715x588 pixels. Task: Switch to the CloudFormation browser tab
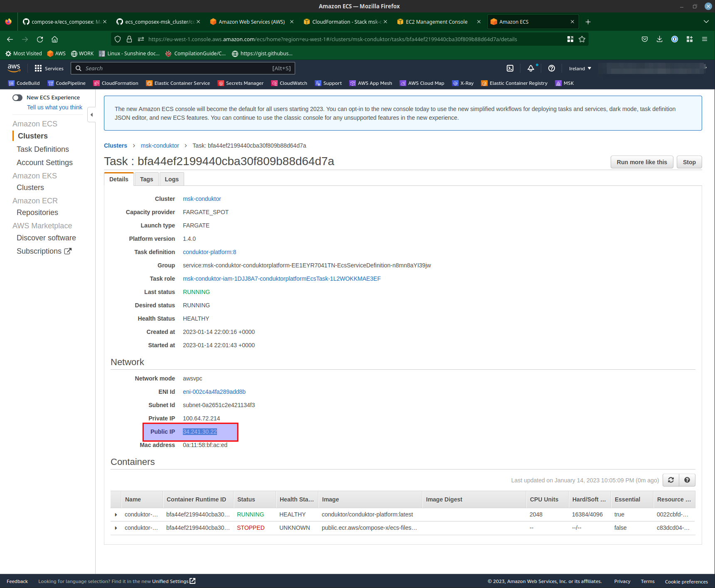coord(345,22)
